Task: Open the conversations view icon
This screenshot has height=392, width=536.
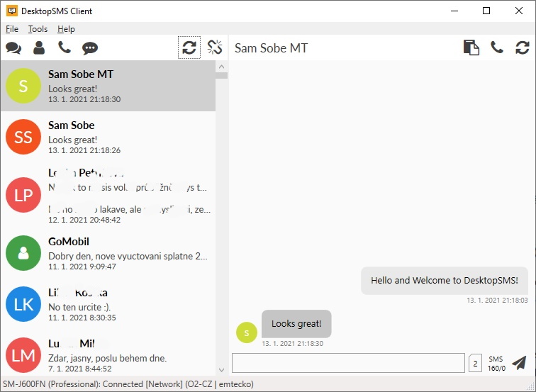Action: (13, 48)
